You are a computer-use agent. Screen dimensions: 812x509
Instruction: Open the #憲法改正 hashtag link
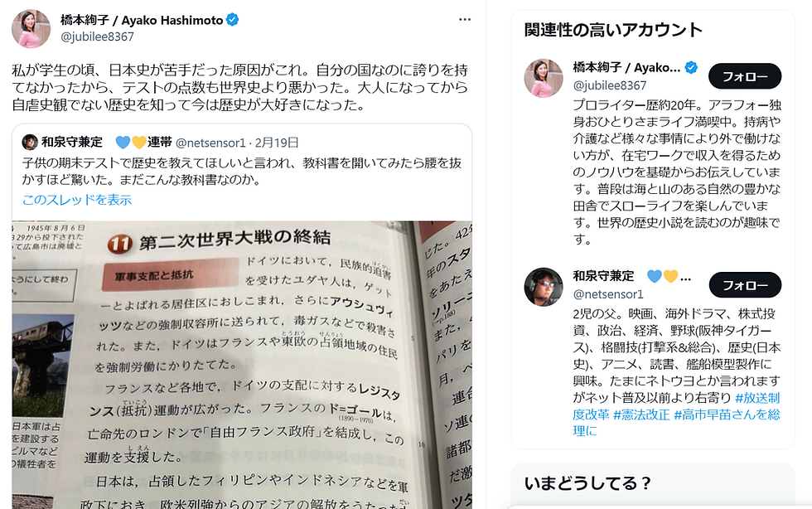tap(641, 414)
